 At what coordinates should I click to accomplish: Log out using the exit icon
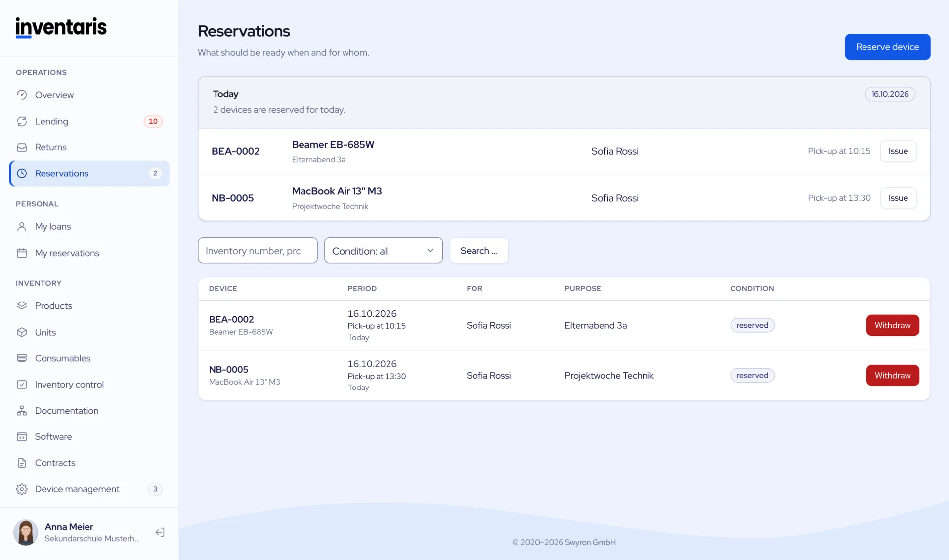tap(160, 532)
